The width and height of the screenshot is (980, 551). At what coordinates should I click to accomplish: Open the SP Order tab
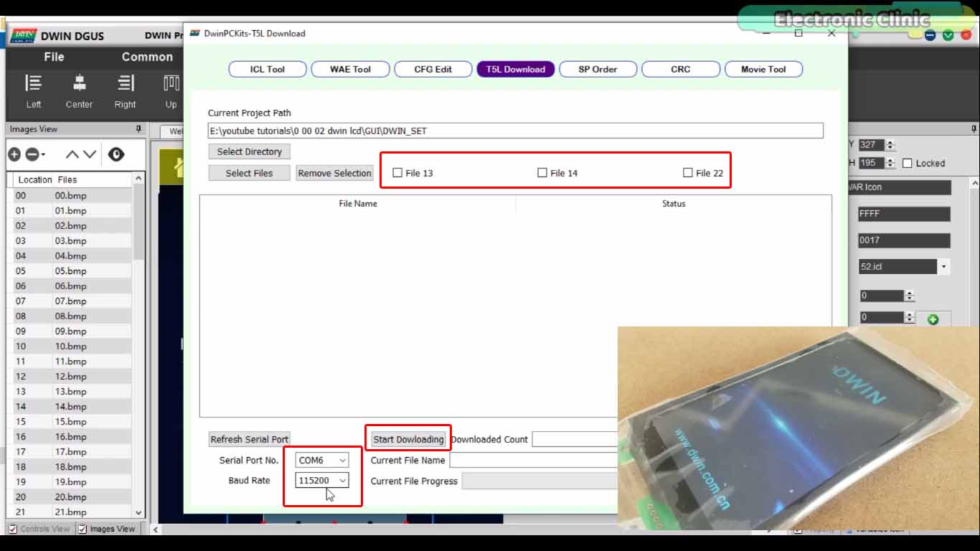click(x=598, y=69)
